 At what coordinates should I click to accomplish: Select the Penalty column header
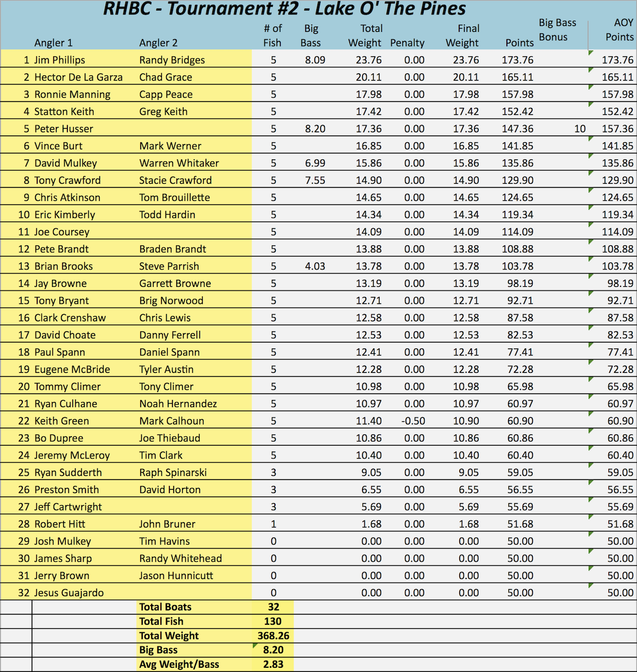(407, 43)
